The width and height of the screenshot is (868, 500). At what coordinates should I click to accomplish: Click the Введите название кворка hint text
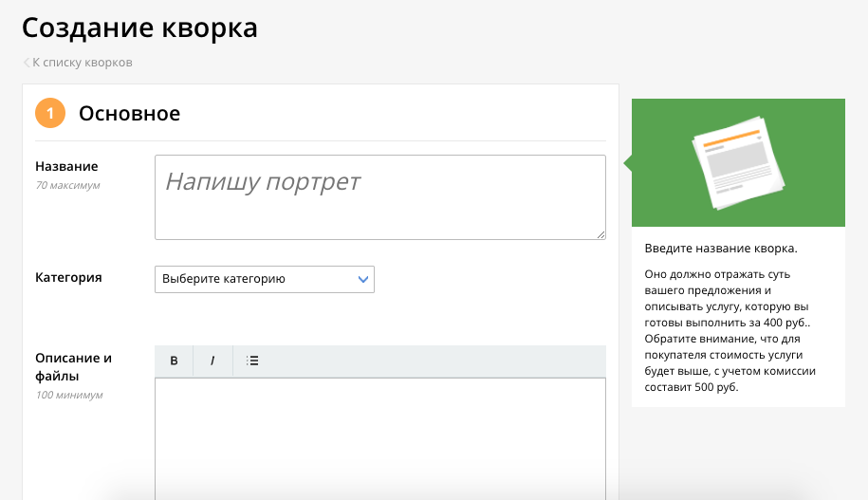(721, 248)
